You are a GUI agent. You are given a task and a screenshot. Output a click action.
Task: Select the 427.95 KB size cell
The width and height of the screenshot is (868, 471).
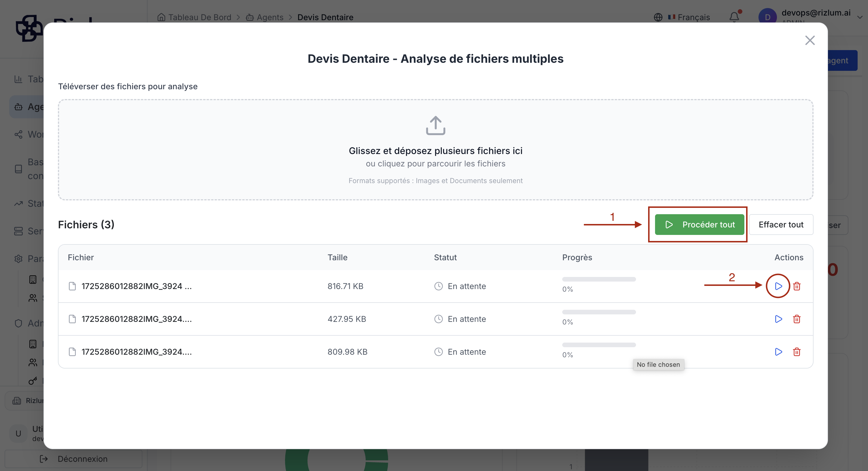(347, 319)
